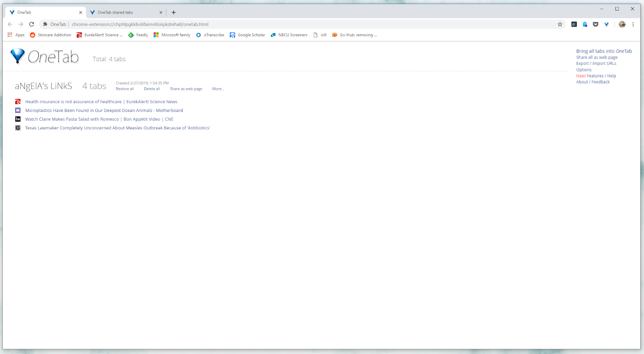Click the Motherboard favicon beside Microplastics link
This screenshot has width=644, height=354.
pos(18,110)
